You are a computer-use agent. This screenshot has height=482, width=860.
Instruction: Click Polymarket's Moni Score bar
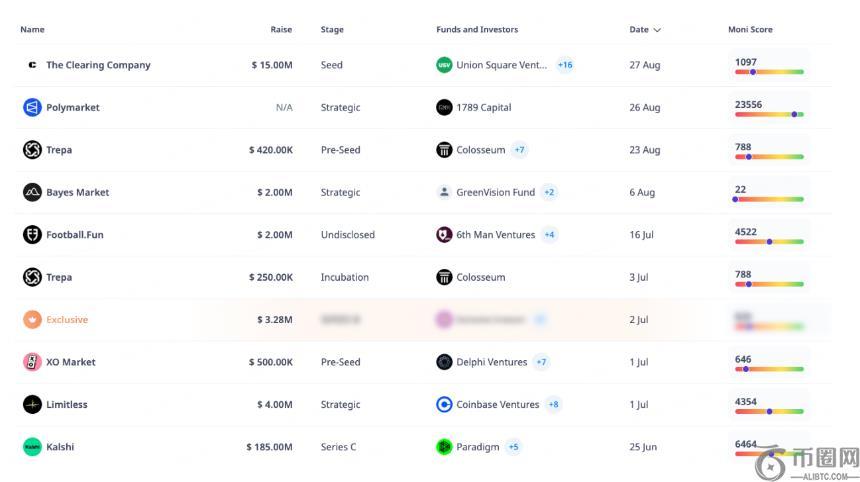tap(769, 114)
